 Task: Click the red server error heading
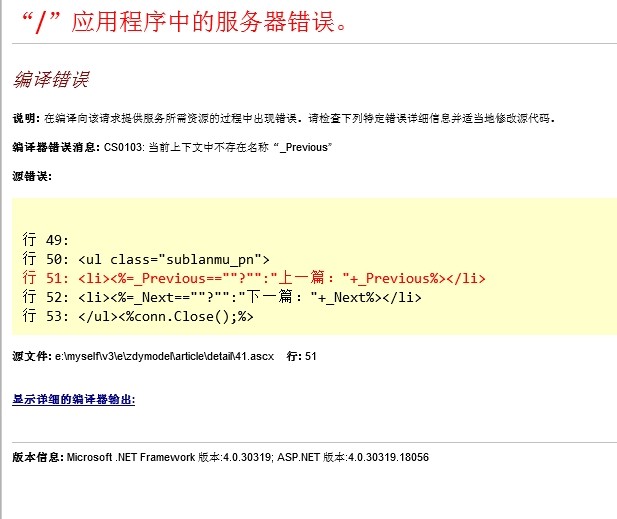coord(184,21)
